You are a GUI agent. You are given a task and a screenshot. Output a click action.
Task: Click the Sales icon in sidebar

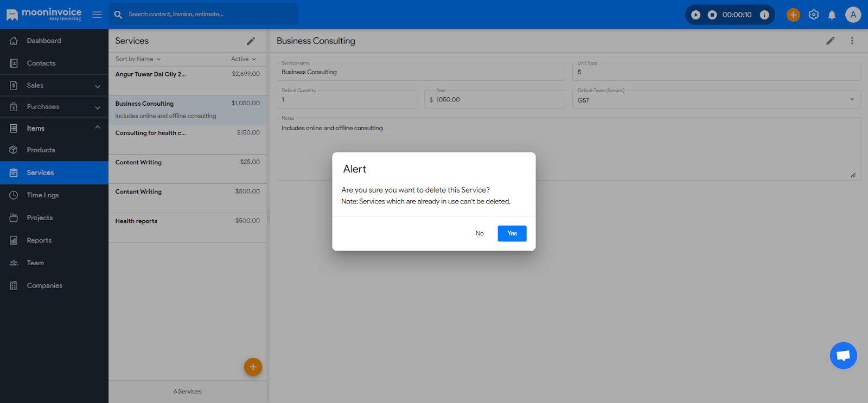pyautogui.click(x=14, y=86)
